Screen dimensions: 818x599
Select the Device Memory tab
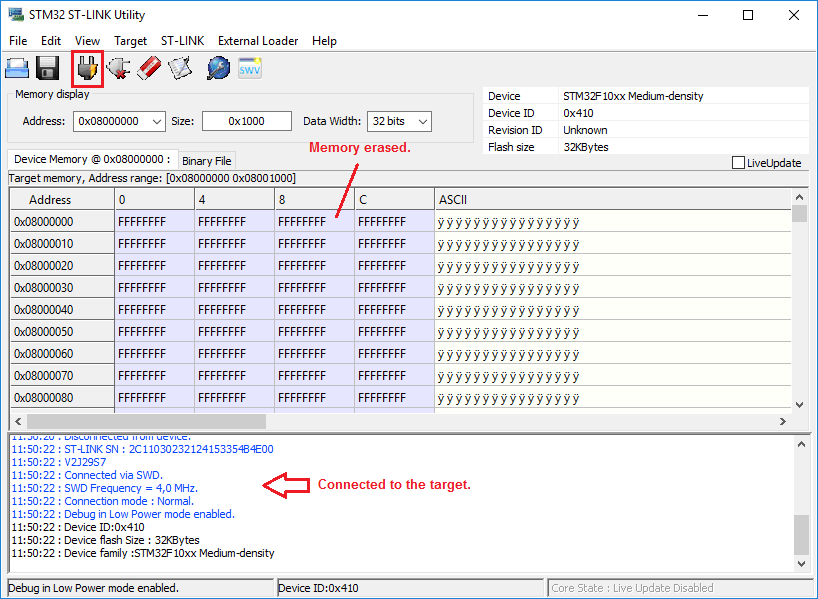tap(92, 159)
